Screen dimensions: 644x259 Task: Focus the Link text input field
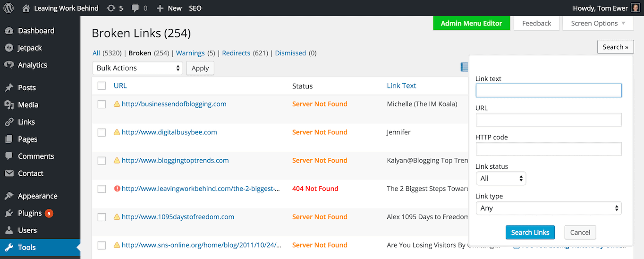(549, 90)
